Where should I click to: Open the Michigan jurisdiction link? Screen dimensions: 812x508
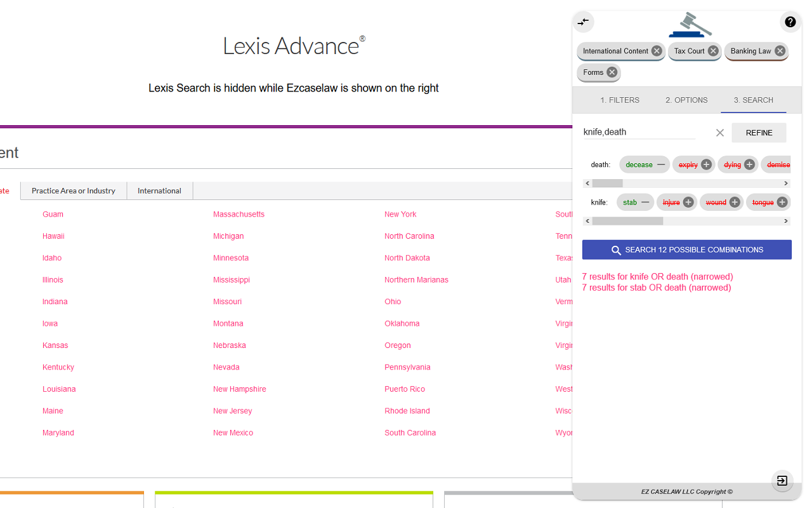tap(228, 236)
